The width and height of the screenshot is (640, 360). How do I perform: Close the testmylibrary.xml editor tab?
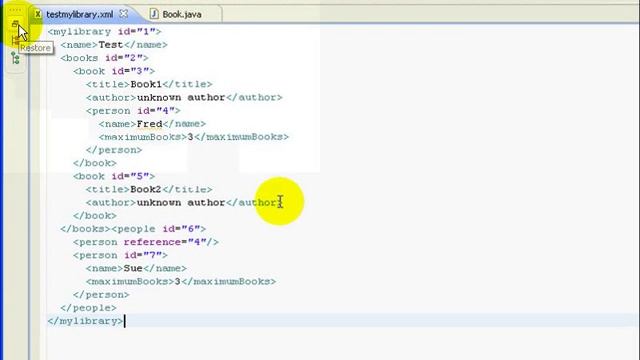click(x=123, y=14)
